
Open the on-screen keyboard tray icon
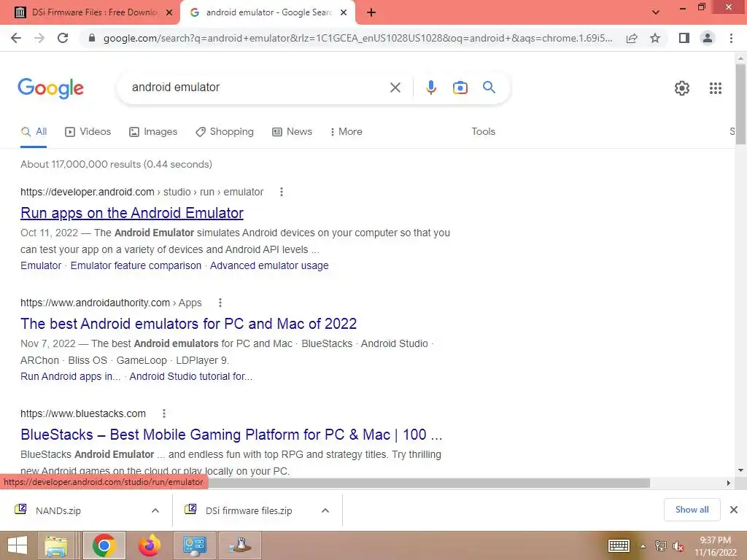point(619,545)
